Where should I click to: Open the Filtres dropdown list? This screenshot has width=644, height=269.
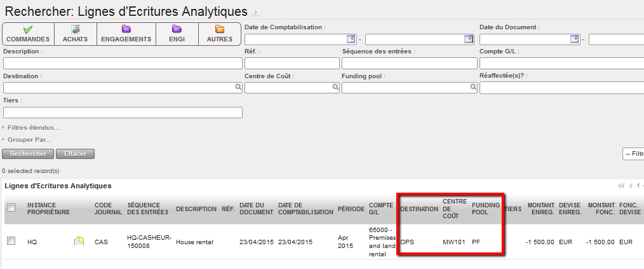coord(633,154)
